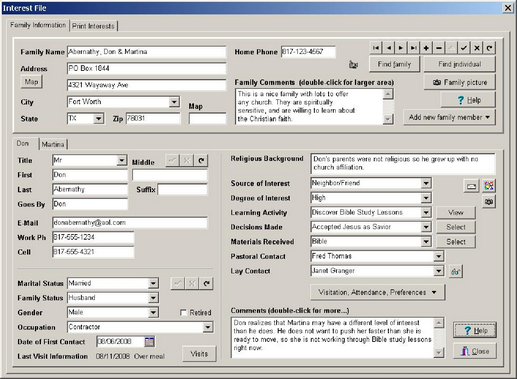The height and width of the screenshot is (379, 517).
Task: Expand Learning Activity dropdown
Action: coord(426,212)
